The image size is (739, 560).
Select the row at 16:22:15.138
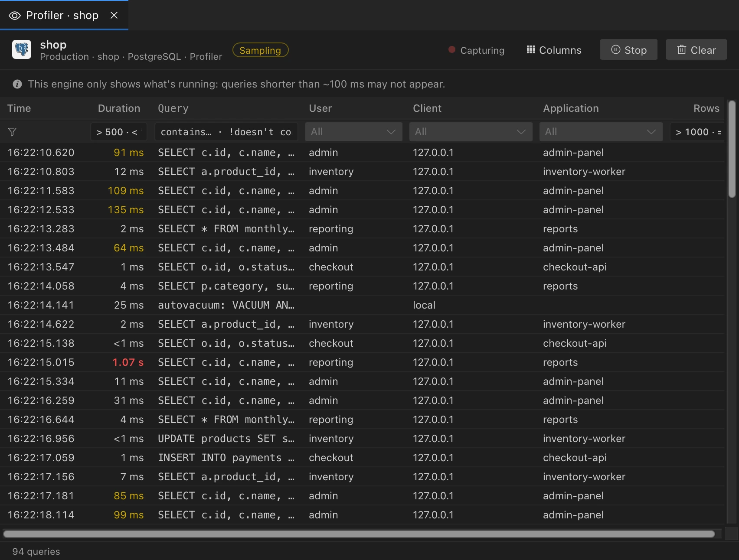[363, 343]
